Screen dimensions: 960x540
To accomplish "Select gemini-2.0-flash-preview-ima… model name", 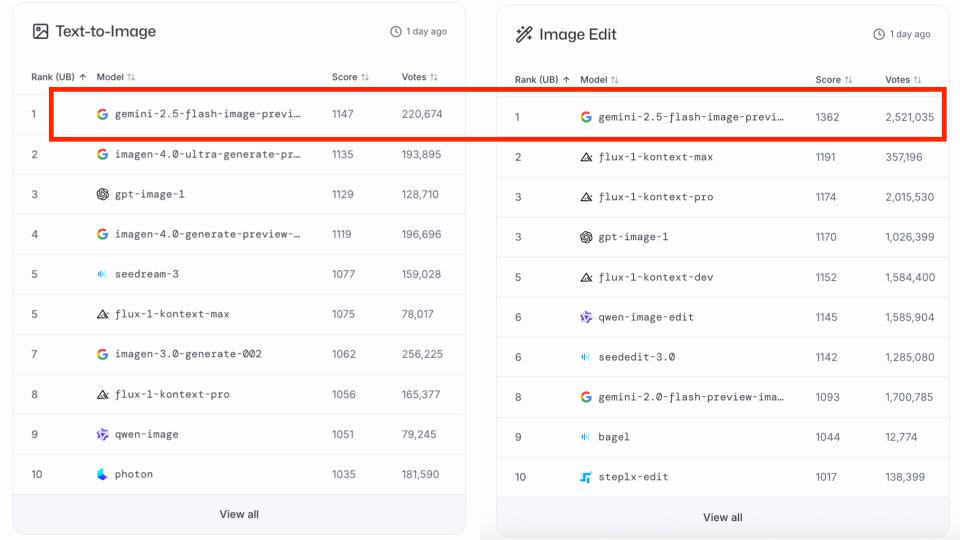I will 691,397.
